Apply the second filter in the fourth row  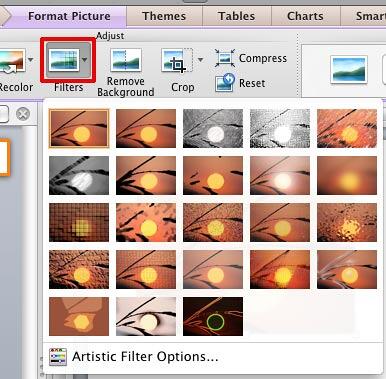[146, 269]
